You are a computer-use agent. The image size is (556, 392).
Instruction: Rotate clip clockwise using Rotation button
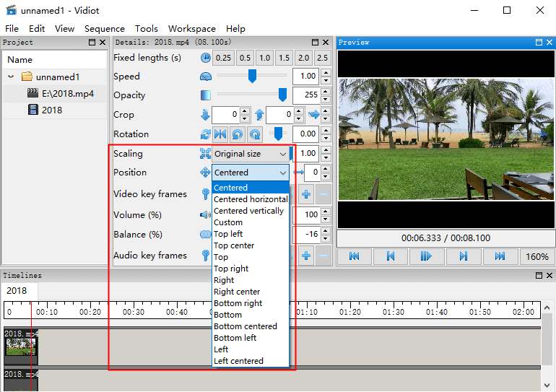pyautogui.click(x=255, y=134)
